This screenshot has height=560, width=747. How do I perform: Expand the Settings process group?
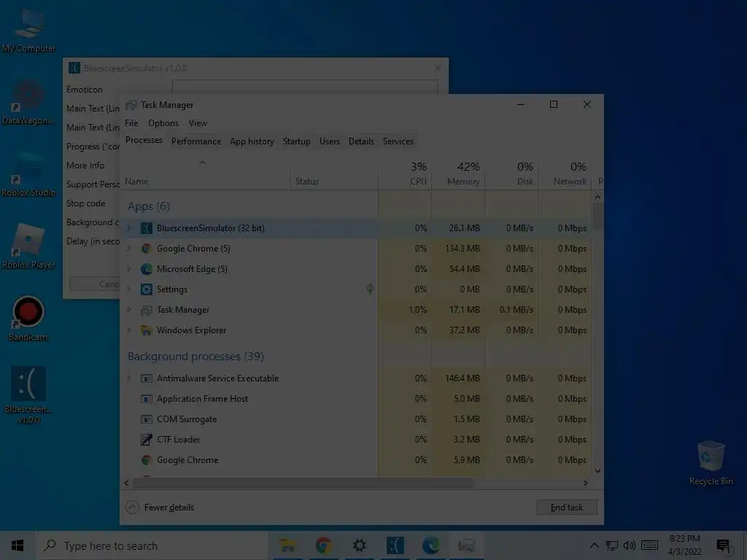(128, 289)
